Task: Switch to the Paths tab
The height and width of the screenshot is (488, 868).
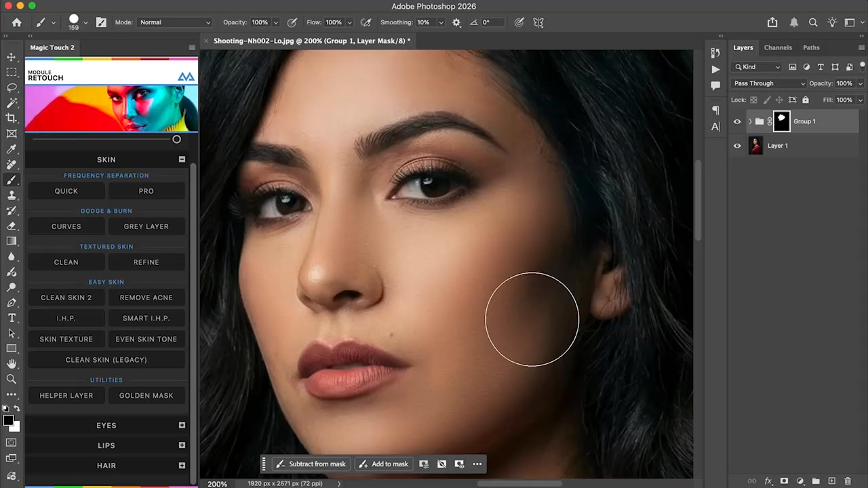Action: (x=811, y=47)
